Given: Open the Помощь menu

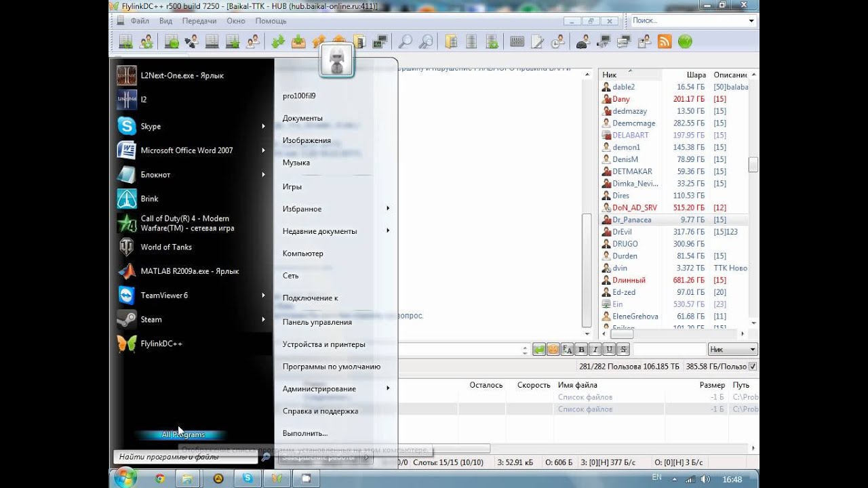Looking at the screenshot, I should tap(271, 21).
